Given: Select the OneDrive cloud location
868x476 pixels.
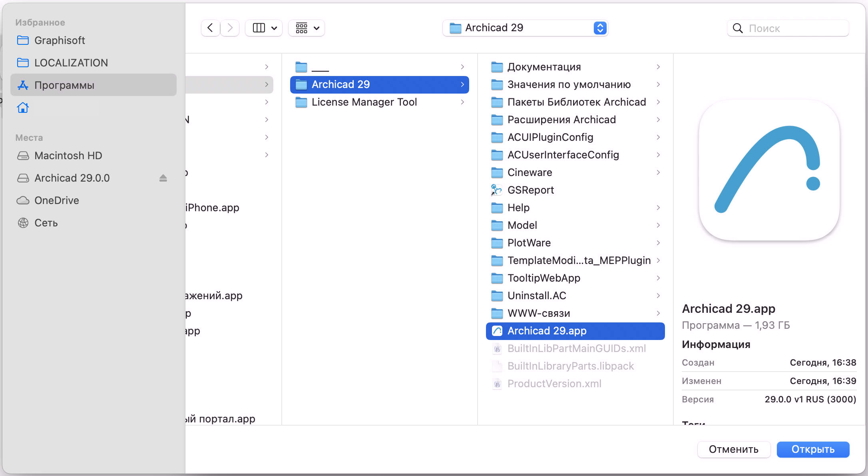Looking at the screenshot, I should [x=56, y=200].
